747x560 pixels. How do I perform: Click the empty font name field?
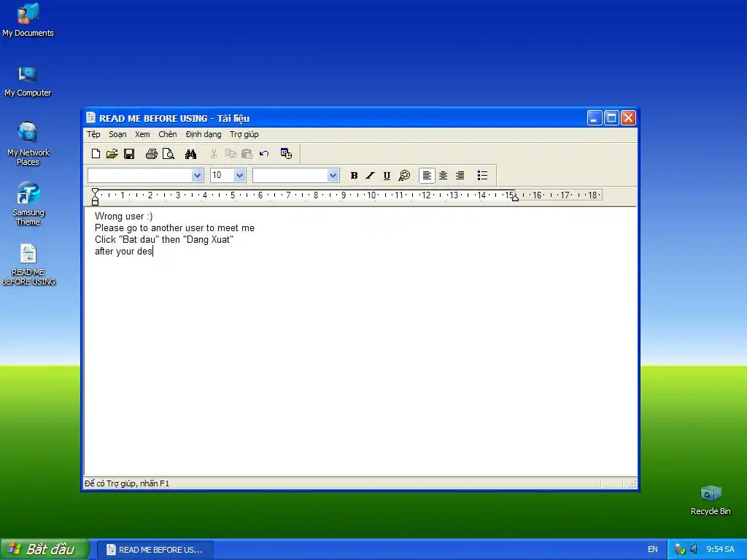[140, 175]
